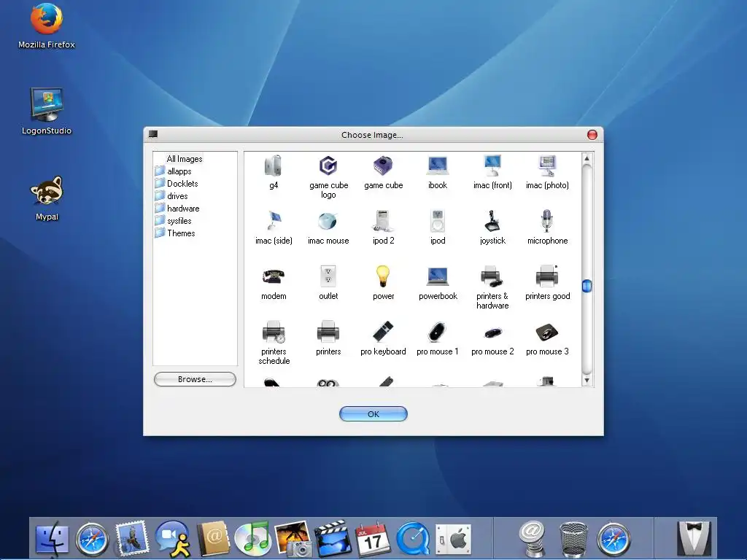Select the modem telephone icon
The width and height of the screenshot is (747, 560).
tap(274, 276)
